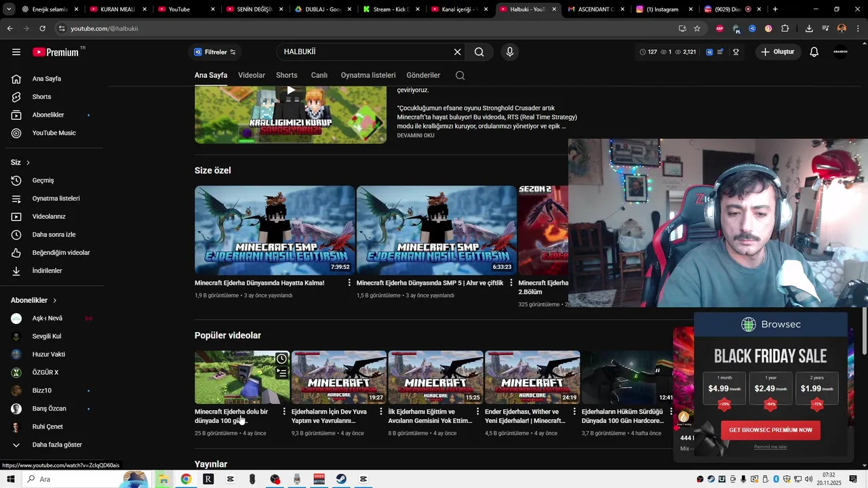Open Steam from the taskbar
868x488 pixels.
[341, 479]
